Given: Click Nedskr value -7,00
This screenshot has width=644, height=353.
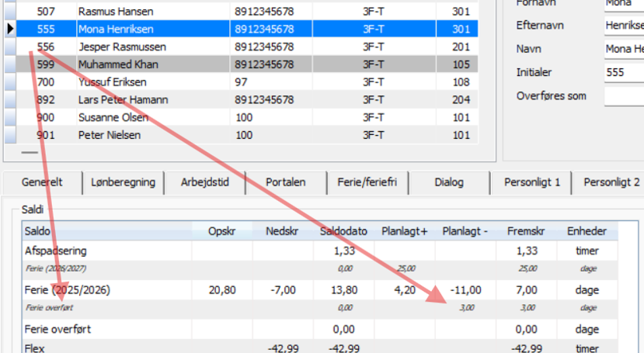Looking at the screenshot, I should pyautogui.click(x=283, y=290).
